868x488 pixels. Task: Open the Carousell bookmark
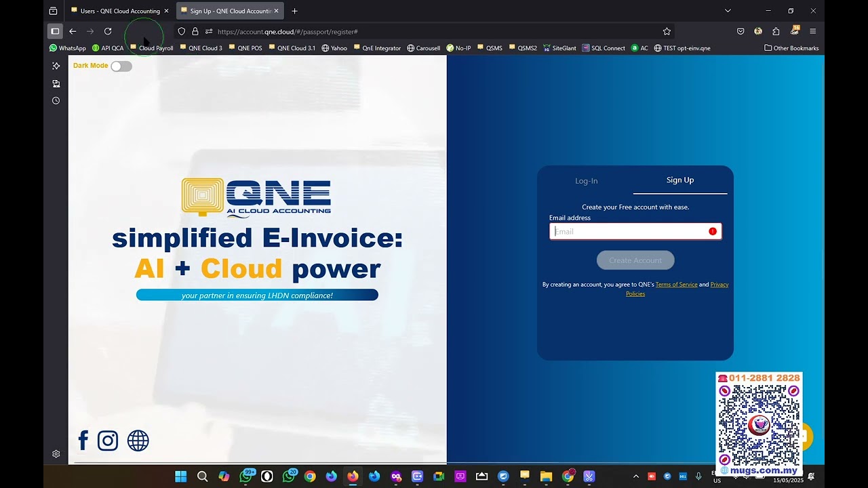[424, 48]
